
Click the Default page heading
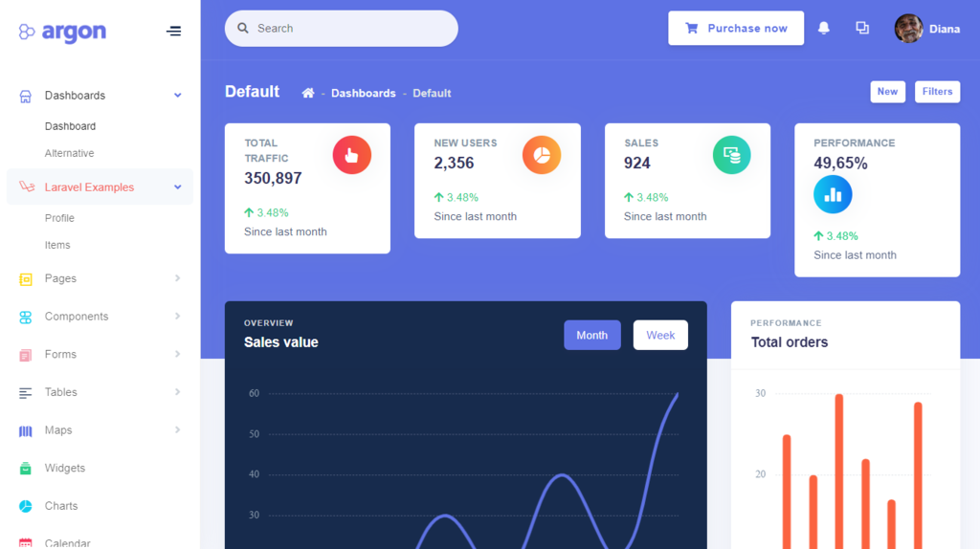[252, 92]
